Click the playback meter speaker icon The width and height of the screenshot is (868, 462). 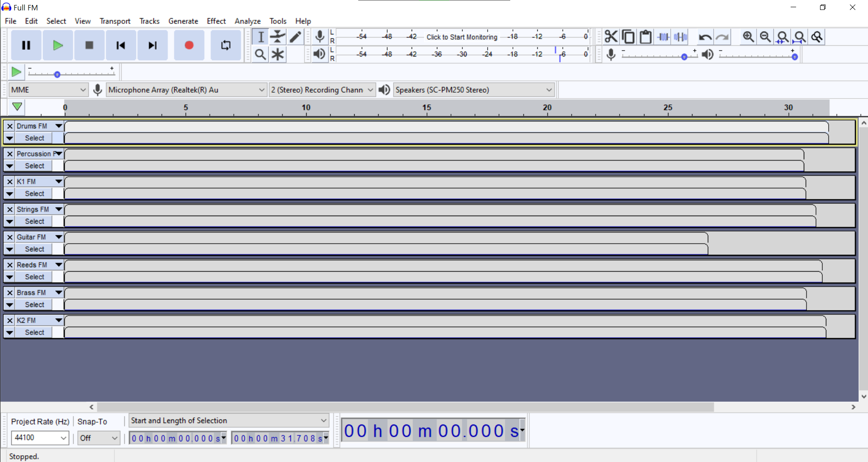319,54
